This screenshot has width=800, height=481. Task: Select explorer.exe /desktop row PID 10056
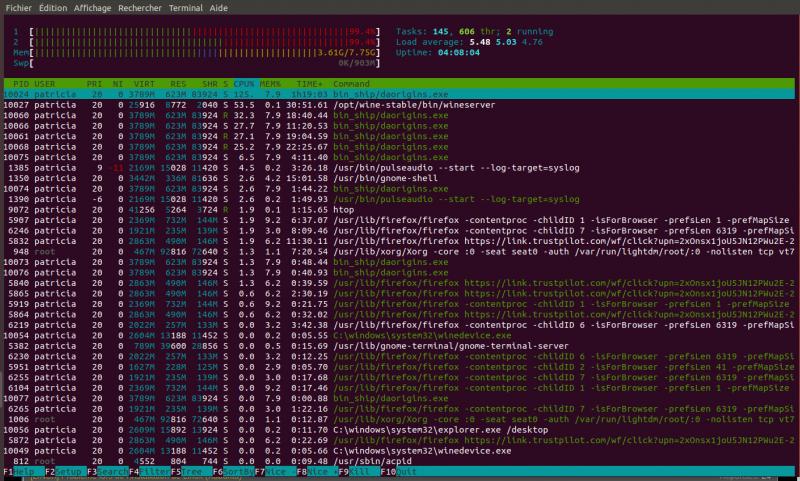[399, 429]
